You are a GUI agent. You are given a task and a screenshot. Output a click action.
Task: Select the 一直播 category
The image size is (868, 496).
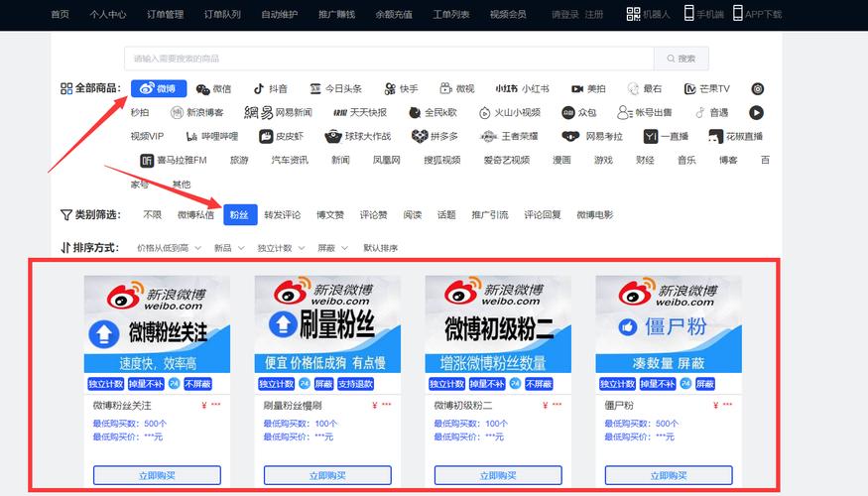tap(666, 136)
